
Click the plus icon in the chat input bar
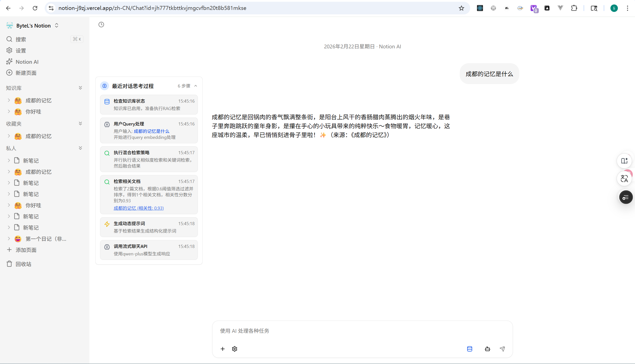[x=222, y=349]
